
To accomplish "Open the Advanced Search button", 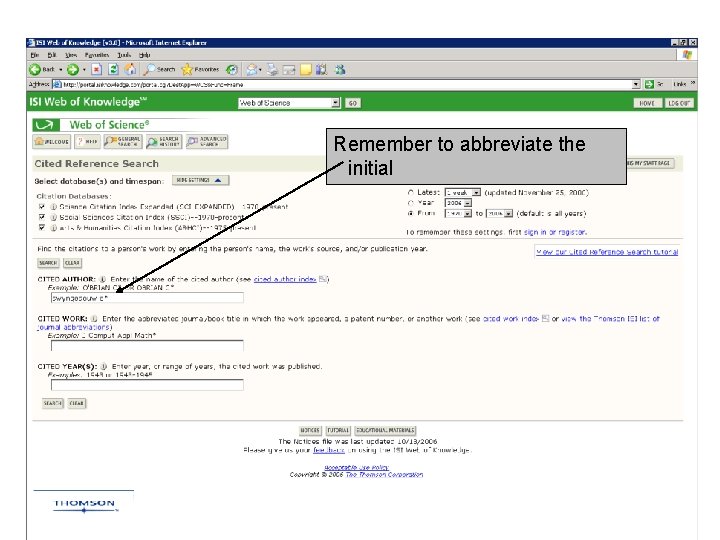I will coord(207,141).
